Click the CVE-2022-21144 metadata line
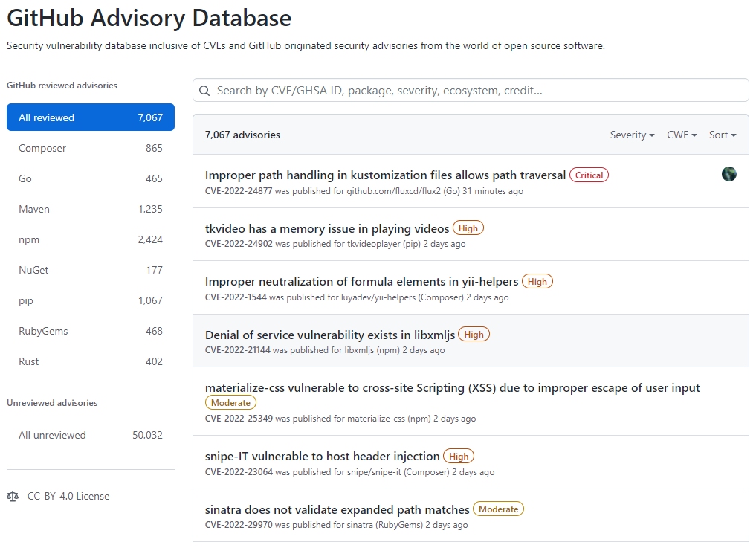This screenshot has width=756, height=548. [x=325, y=350]
